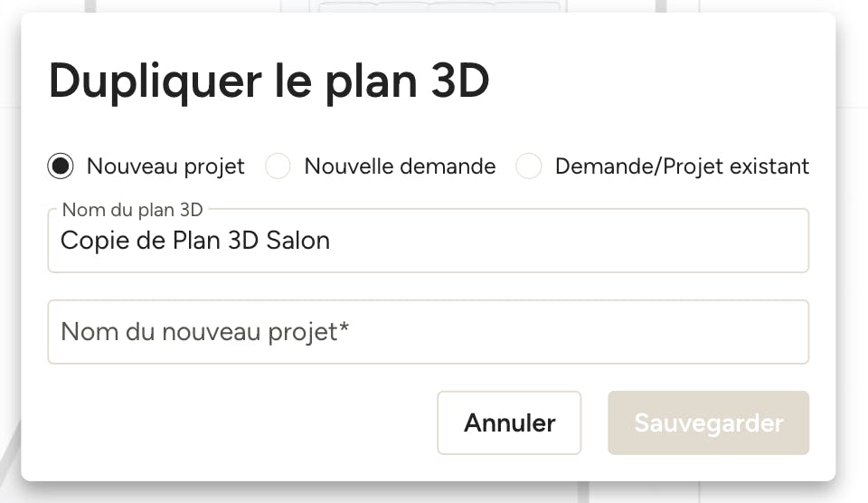868x503 pixels.
Task: Click the word "Dupliquer" in the heading
Action: click(155, 81)
